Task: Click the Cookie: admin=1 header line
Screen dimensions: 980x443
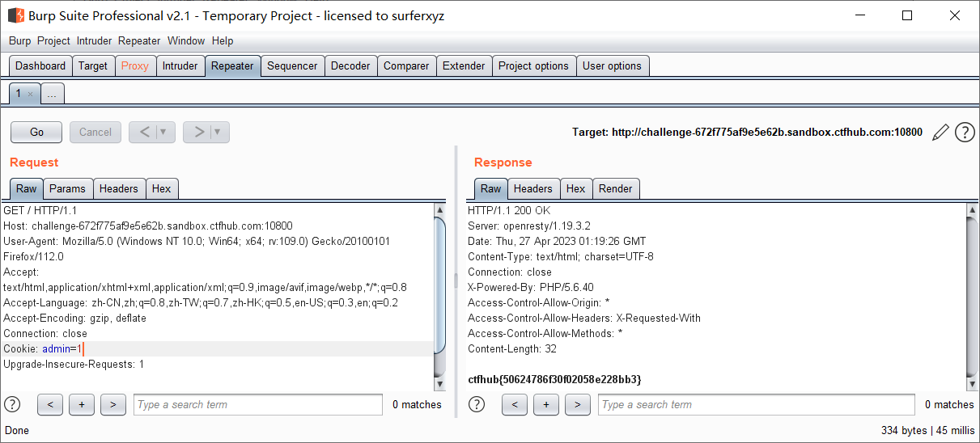Action: pos(44,348)
